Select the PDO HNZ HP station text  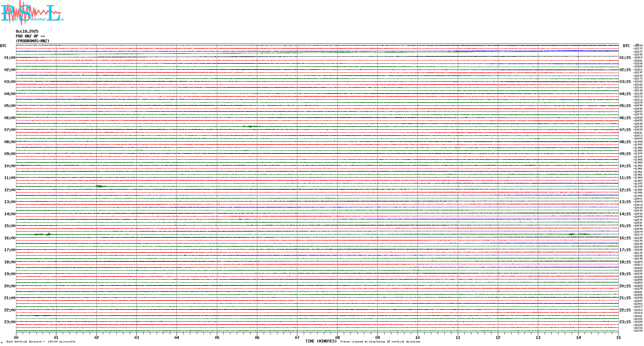pyautogui.click(x=30, y=36)
